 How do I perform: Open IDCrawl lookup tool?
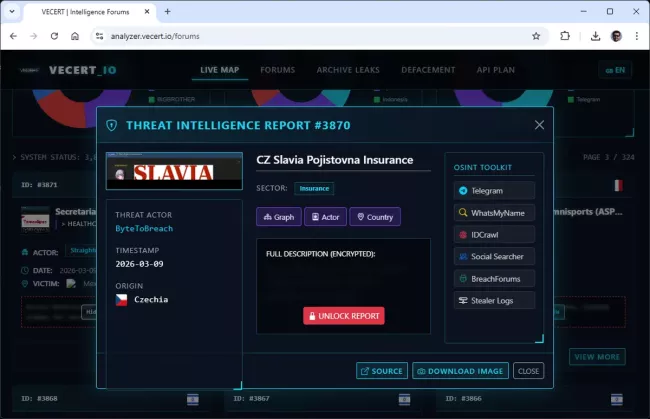coord(493,234)
